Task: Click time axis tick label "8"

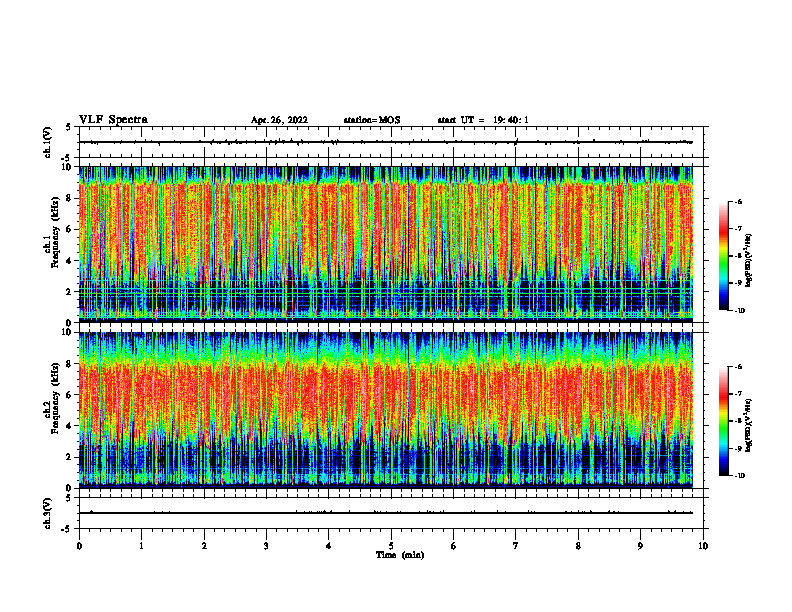Action: (578, 546)
